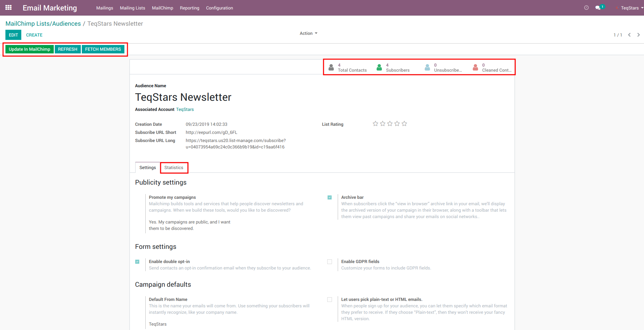This screenshot has width=644, height=330.
Task: Open the Reporting menu
Action: [189, 8]
